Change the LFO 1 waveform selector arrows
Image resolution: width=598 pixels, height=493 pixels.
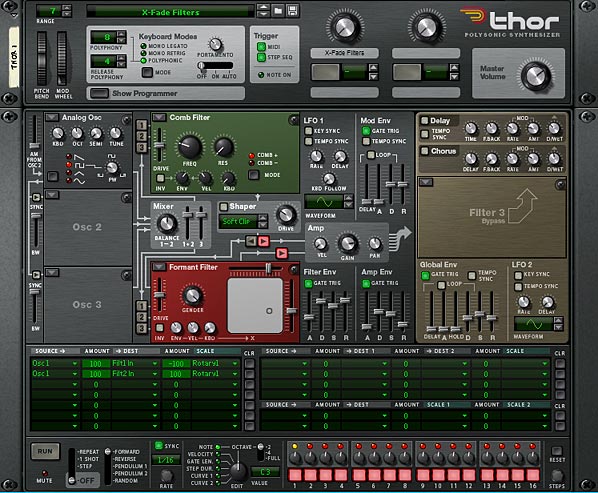(348, 201)
